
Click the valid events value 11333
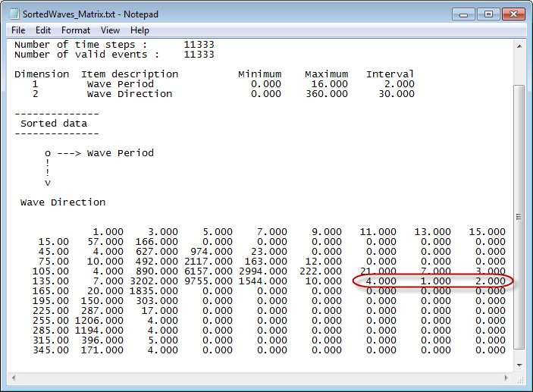(199, 55)
